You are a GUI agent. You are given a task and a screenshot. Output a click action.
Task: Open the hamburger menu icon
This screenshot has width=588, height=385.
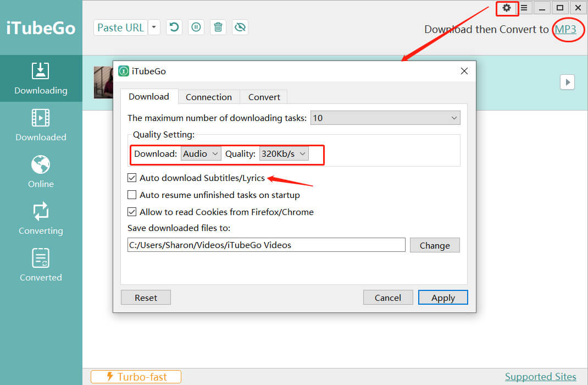tap(524, 8)
